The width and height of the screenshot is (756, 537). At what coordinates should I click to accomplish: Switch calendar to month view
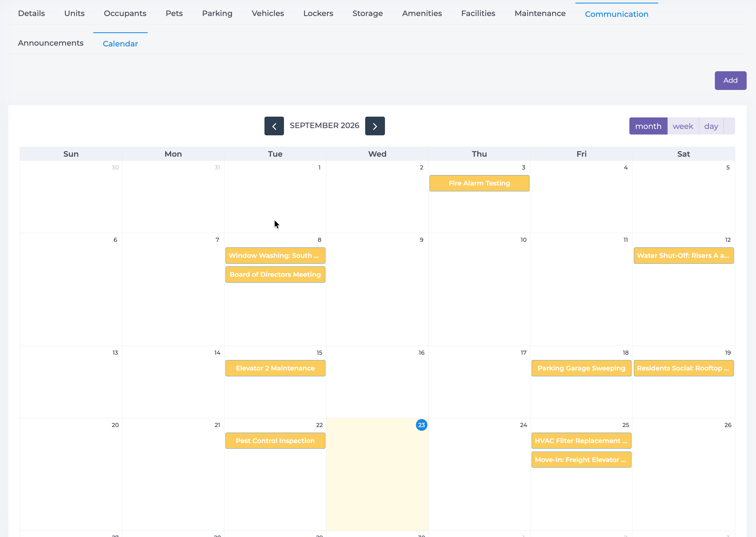pos(648,126)
